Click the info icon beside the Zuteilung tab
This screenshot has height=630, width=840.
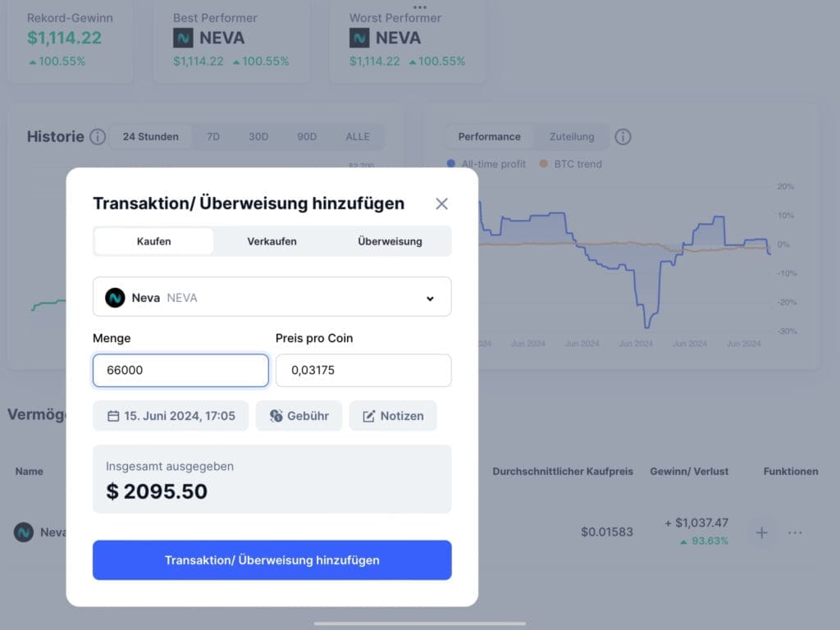623,137
